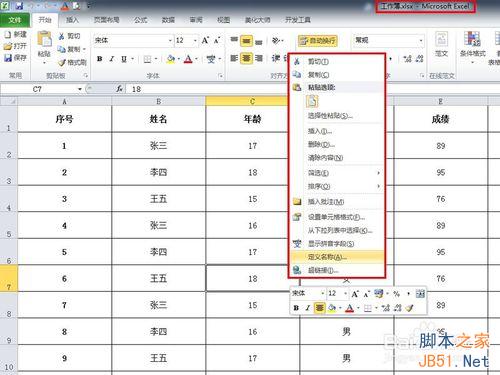The height and width of the screenshot is (375, 500).
Task: Click the 剪切 scissors button in ribbon
Action: tap(69, 36)
